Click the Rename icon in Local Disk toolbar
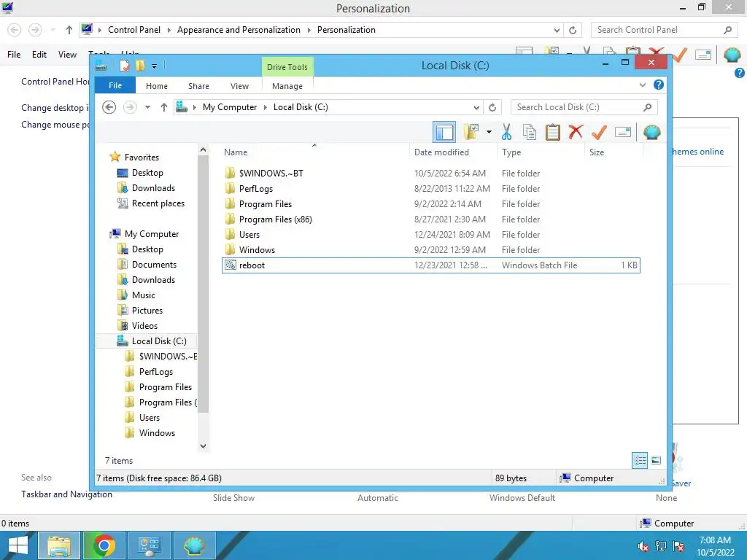747x560 pixels. tap(623, 132)
